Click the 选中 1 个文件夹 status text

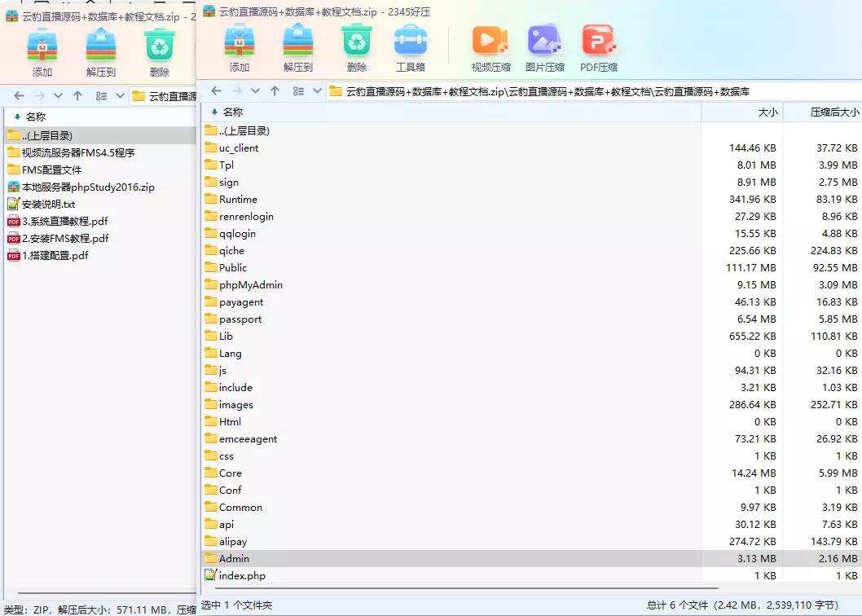(236, 605)
